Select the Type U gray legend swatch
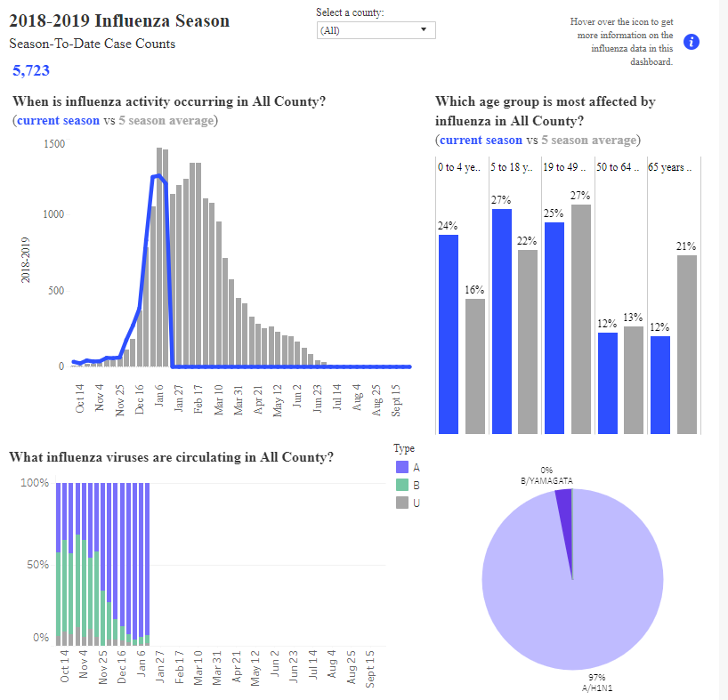Screen dimensions: 728x700 click(402, 503)
